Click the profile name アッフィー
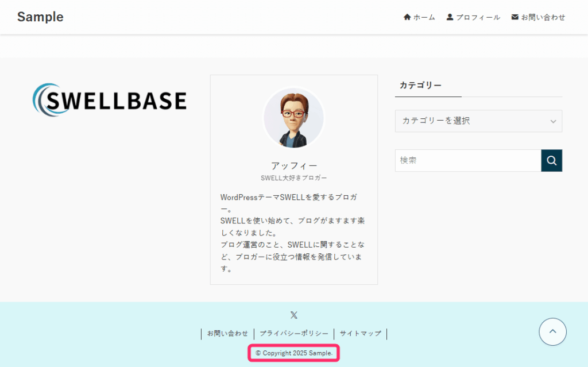 [x=294, y=165]
